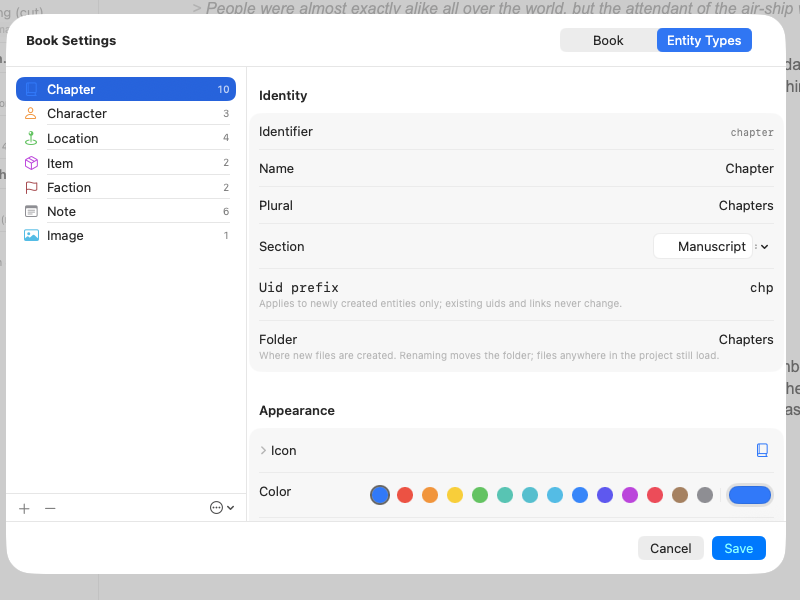The image size is (800, 600).
Task: Choose the pink-red swatch beside purple
Action: (655, 495)
